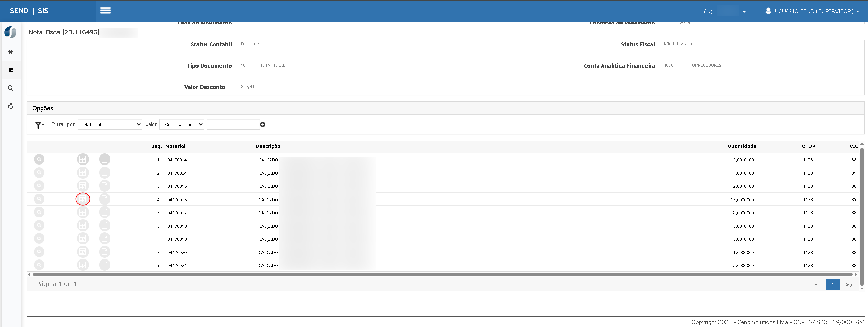Open the shopping cart sidebar icon
The image size is (868, 327).
pos(11,70)
